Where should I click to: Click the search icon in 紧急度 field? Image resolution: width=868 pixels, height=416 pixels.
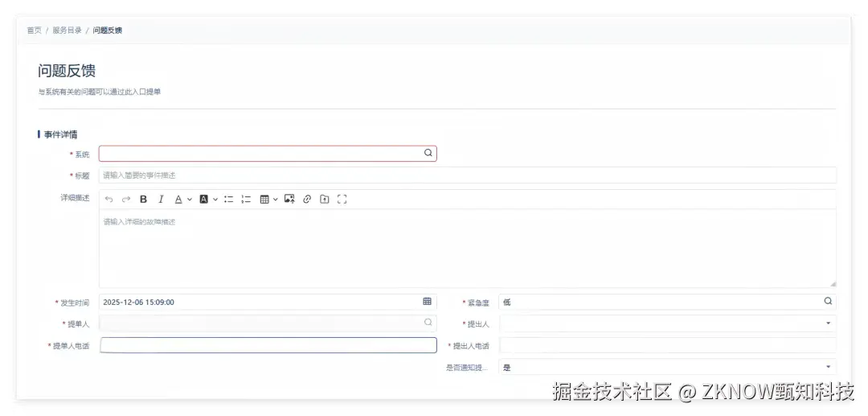pos(828,301)
